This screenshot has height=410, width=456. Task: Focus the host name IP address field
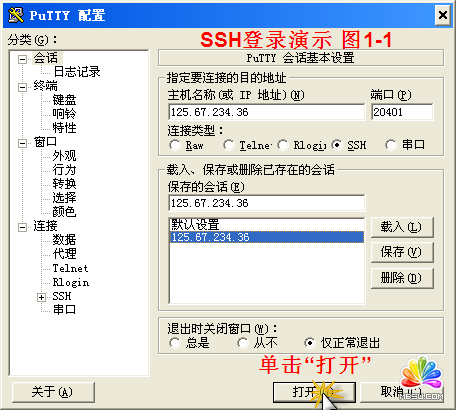pyautogui.click(x=267, y=112)
